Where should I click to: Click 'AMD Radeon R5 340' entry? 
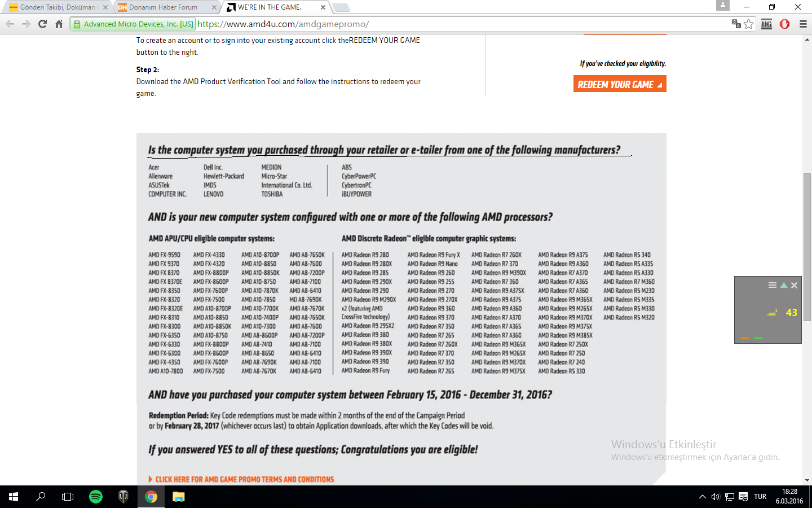[626, 255]
